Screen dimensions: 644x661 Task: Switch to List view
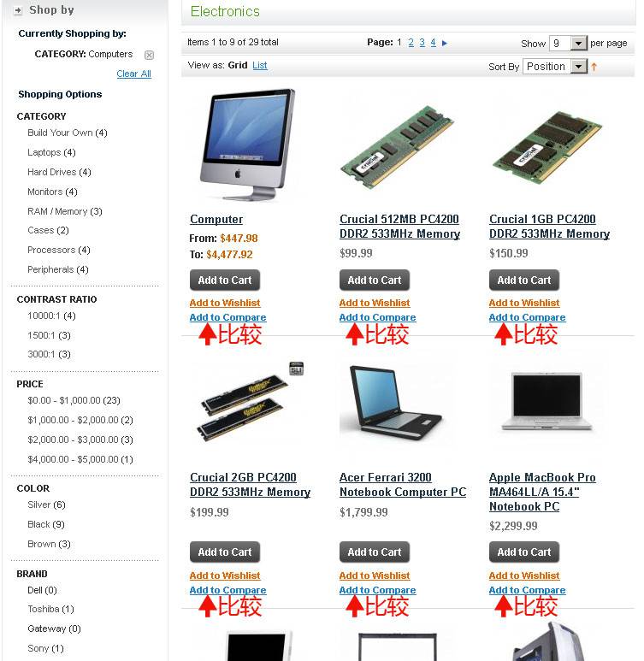260,65
